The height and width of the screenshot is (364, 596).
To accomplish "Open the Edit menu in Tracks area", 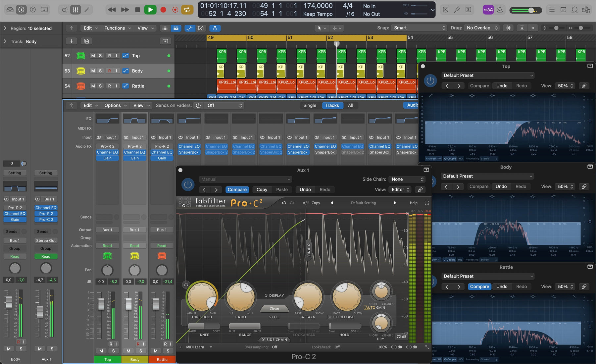I will (90, 28).
